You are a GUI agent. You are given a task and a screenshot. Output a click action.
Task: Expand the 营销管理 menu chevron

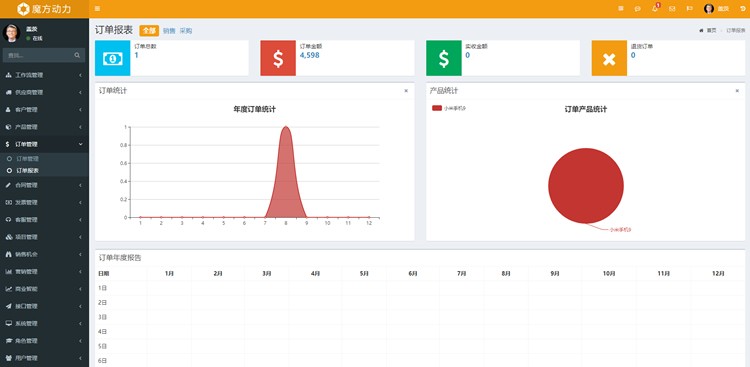click(80, 271)
